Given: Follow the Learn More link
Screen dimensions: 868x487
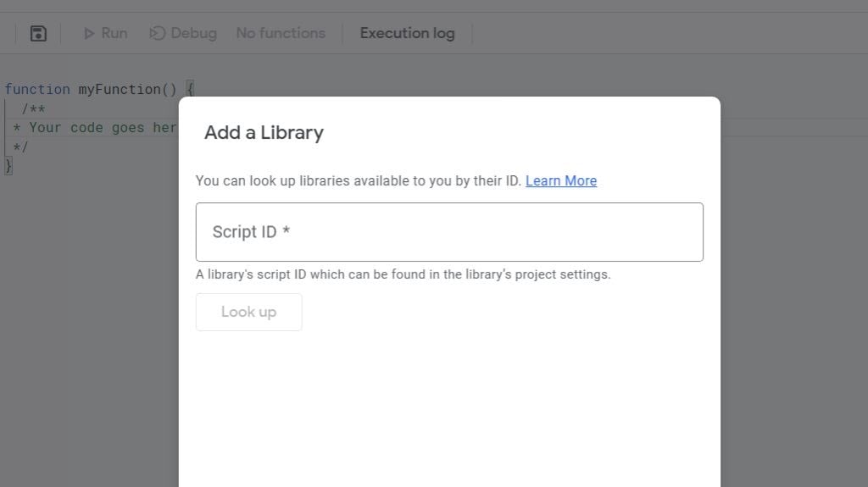Looking at the screenshot, I should click(561, 180).
